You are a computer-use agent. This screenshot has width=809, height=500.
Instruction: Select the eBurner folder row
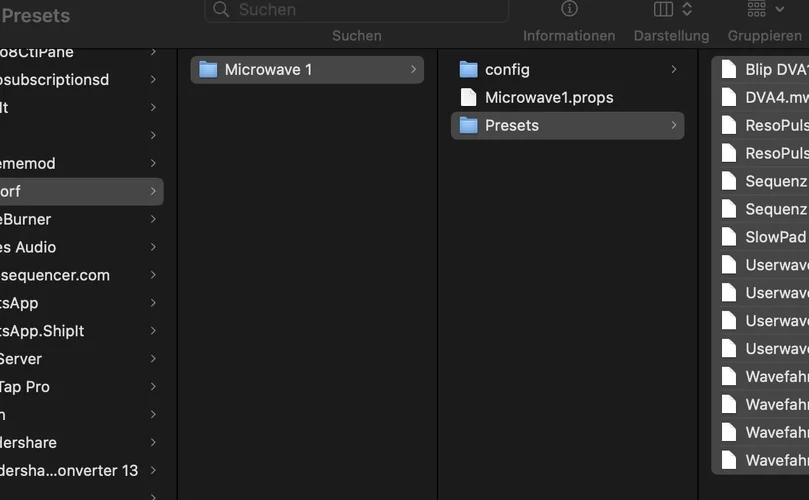82,219
